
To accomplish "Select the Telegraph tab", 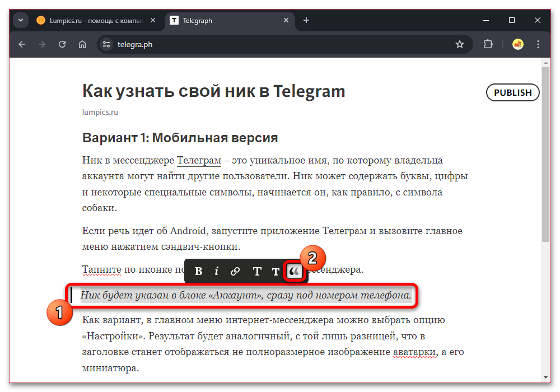I will click(229, 20).
